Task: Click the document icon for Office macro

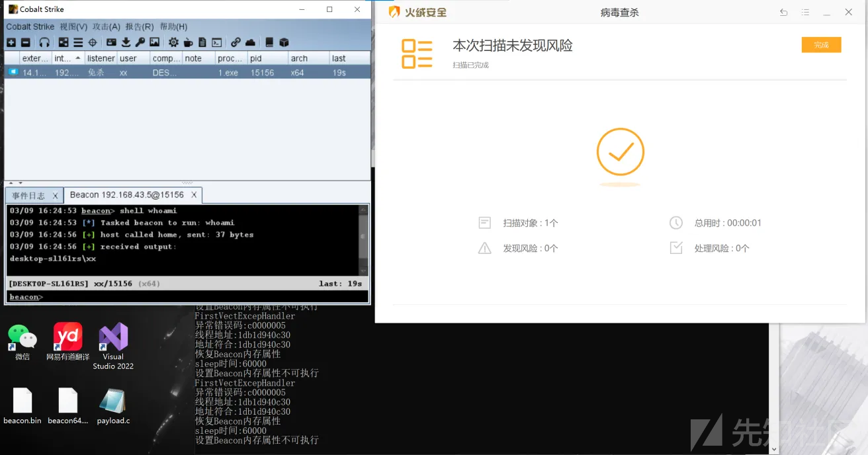Action: click(x=202, y=42)
